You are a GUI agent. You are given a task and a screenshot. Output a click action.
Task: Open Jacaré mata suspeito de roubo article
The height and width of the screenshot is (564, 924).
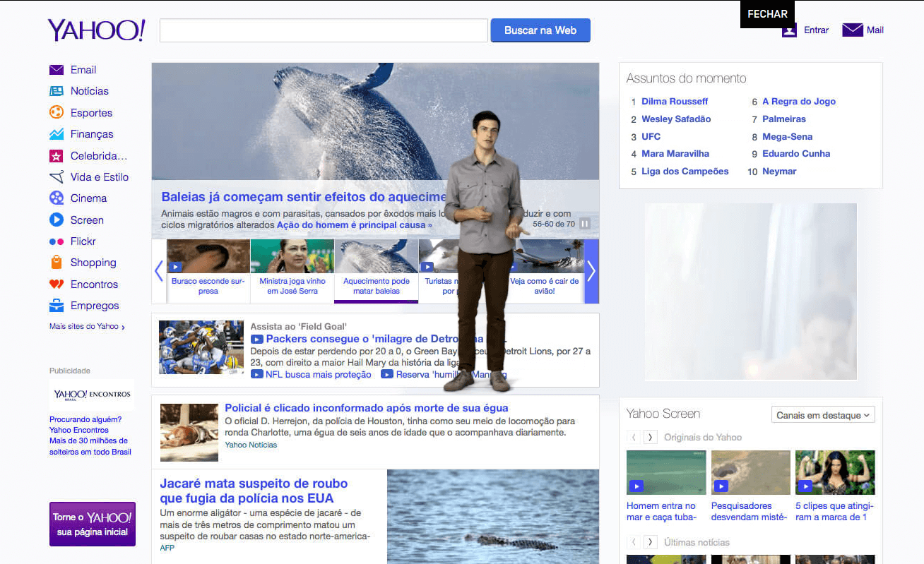pyautogui.click(x=254, y=491)
